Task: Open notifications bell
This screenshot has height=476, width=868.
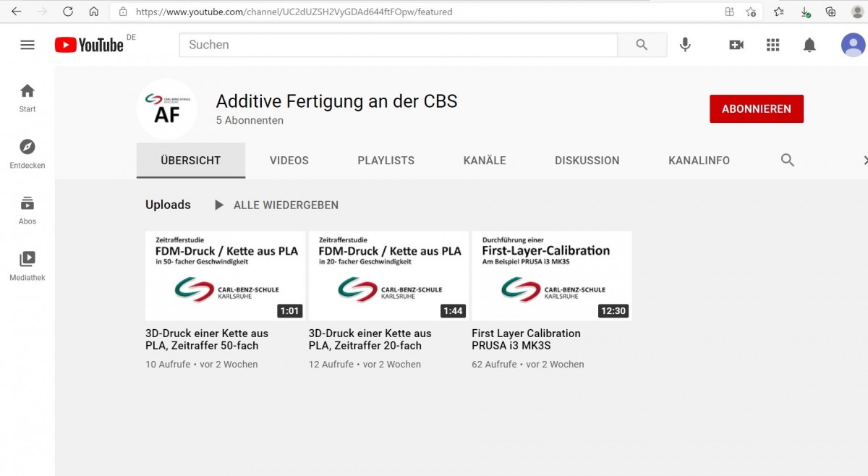Action: point(809,45)
